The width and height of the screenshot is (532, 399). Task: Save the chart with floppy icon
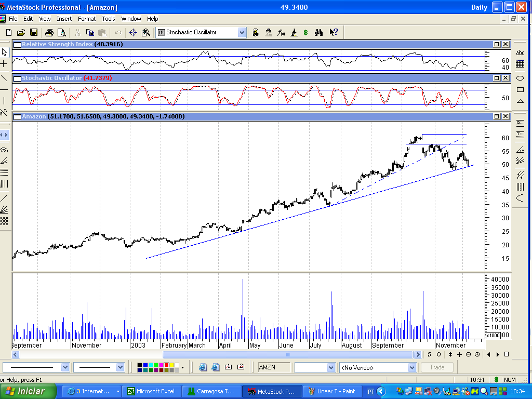[x=34, y=33]
